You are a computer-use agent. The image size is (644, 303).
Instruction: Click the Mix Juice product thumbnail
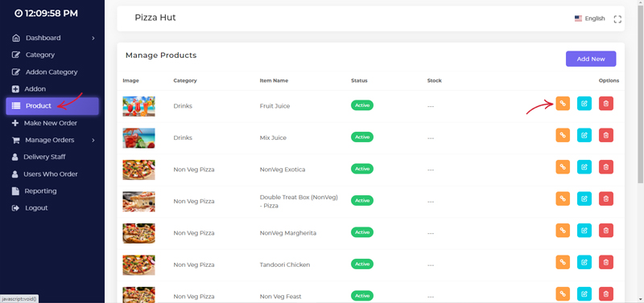click(138, 137)
